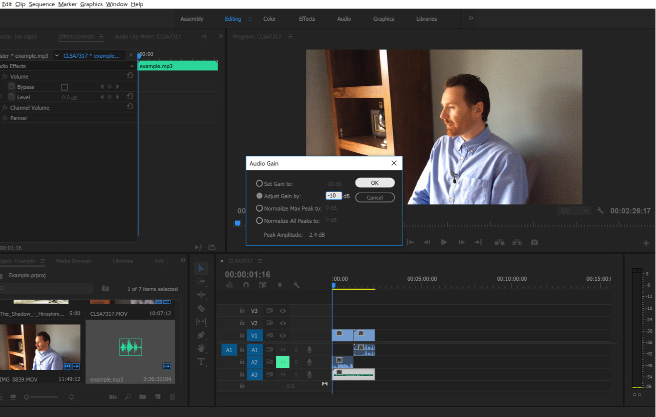Image resolution: width=656 pixels, height=417 pixels.
Task: Select the Selection tool arrow
Action: tap(201, 269)
